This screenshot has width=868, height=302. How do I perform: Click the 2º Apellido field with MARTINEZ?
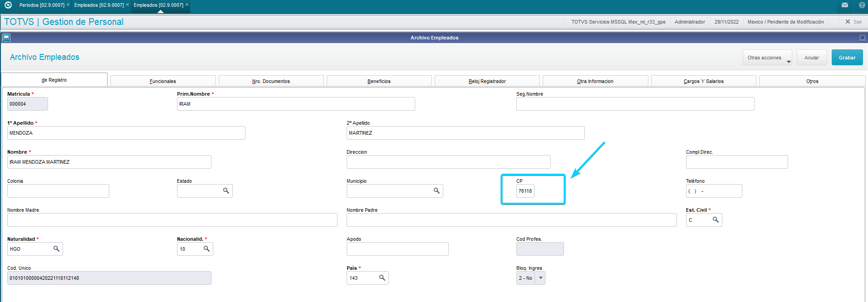(466, 133)
